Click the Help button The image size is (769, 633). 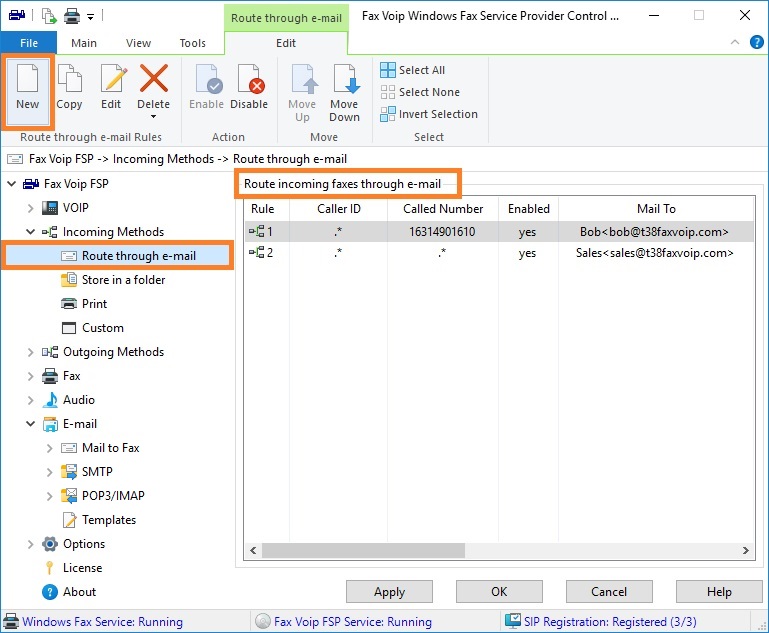click(719, 592)
